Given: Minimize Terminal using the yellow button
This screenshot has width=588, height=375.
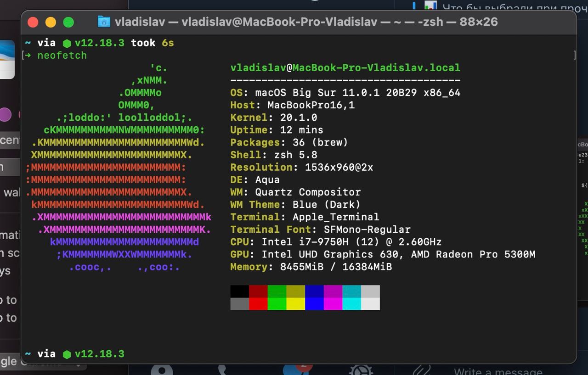Looking at the screenshot, I should 51,22.
